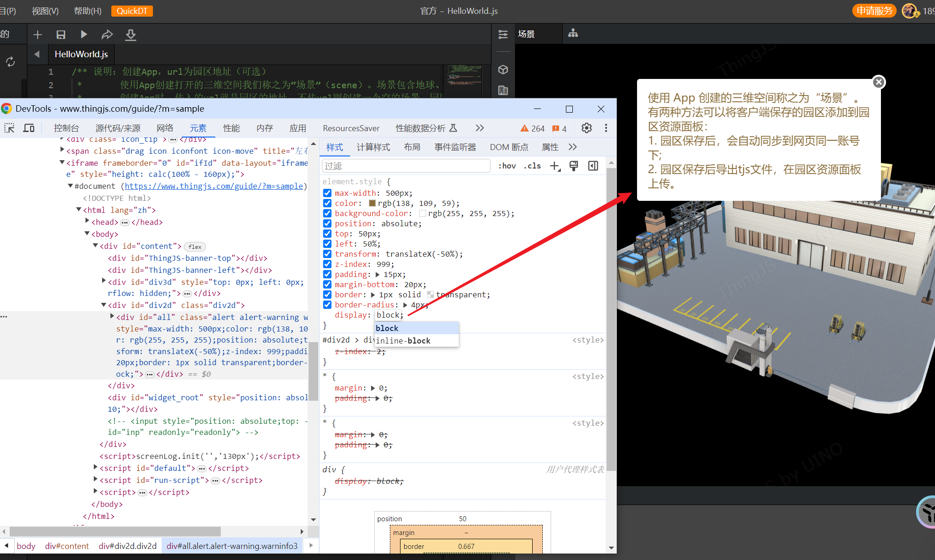The height and width of the screenshot is (560, 935).
Task: Switch to the 网络 (Network) panel
Action: tap(165, 128)
